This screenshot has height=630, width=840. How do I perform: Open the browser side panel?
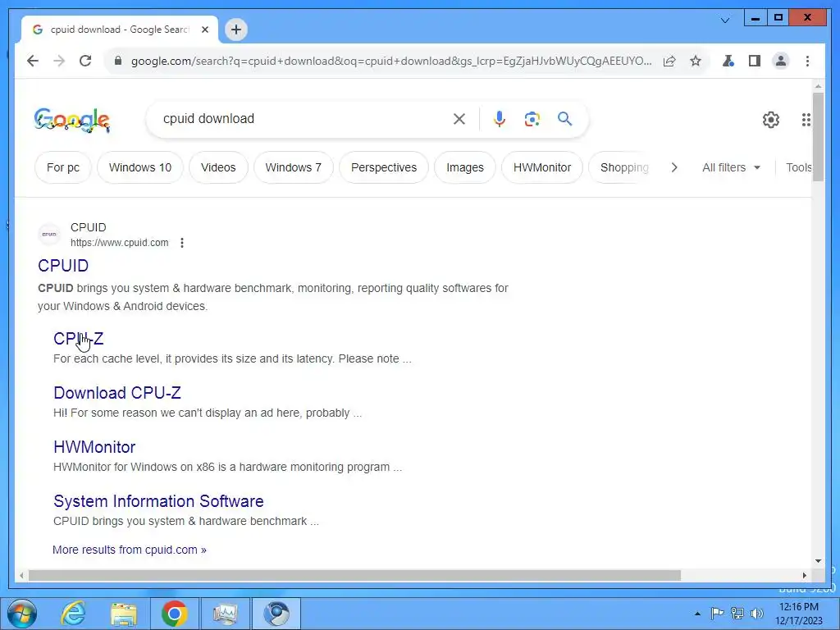pyautogui.click(x=755, y=61)
